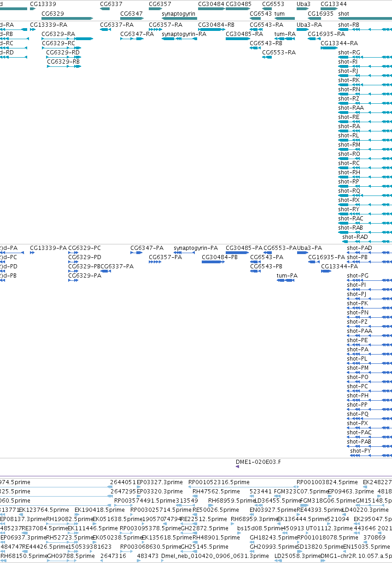The width and height of the screenshot is (392, 563).
Task: Select the shot-RAA transcript label
Action: point(351,107)
